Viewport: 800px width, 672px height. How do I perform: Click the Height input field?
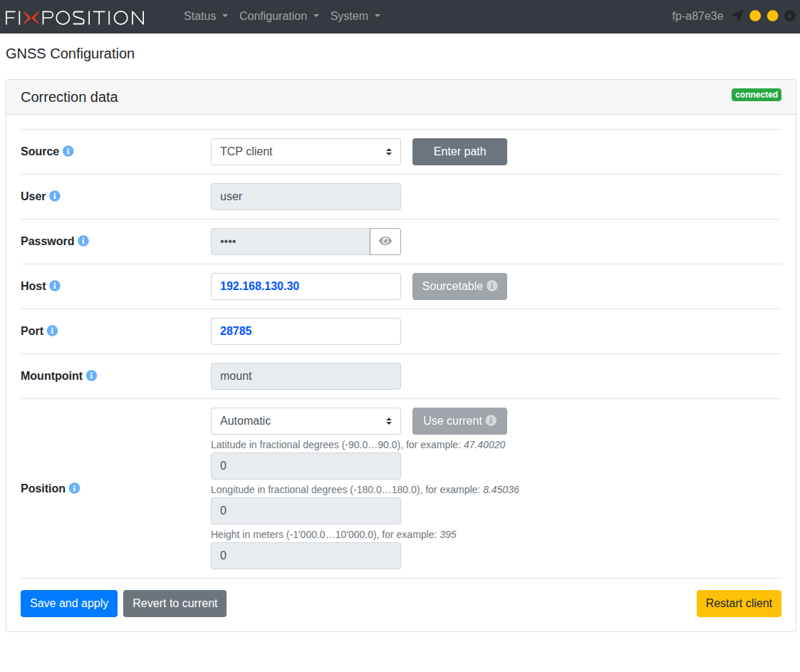point(306,556)
